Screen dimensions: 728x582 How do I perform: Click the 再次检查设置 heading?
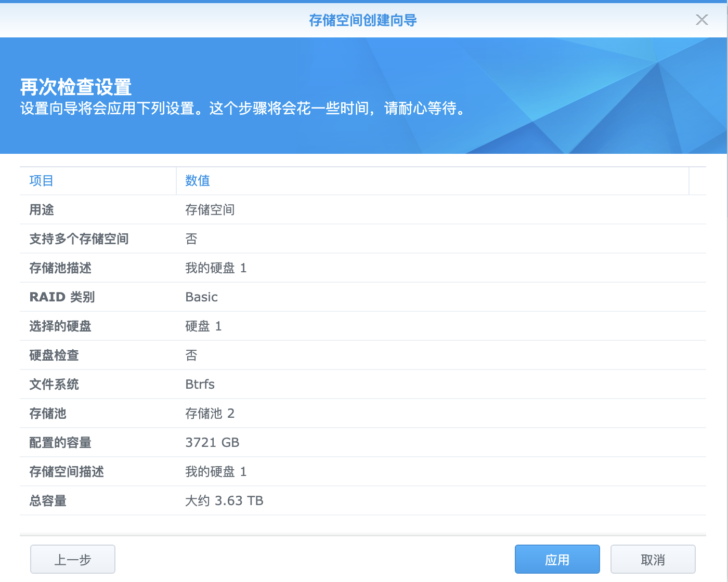tap(76, 87)
